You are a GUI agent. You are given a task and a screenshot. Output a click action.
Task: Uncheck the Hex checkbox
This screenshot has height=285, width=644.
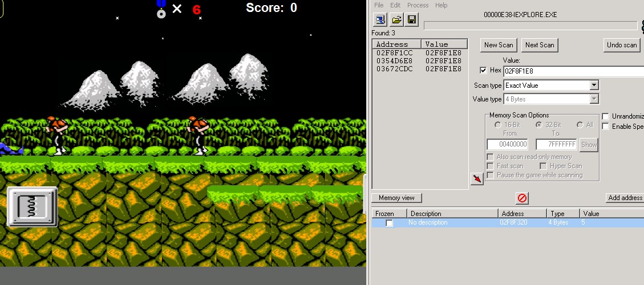click(x=484, y=71)
